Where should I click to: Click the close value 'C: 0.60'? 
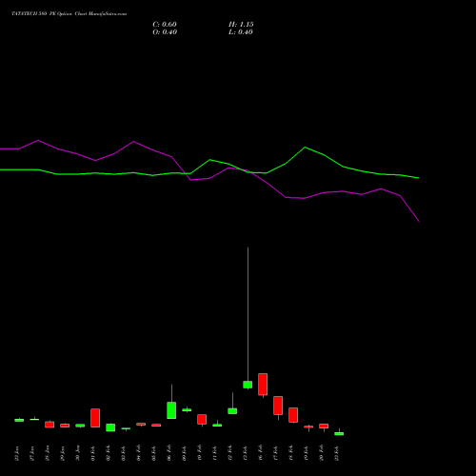point(165,25)
